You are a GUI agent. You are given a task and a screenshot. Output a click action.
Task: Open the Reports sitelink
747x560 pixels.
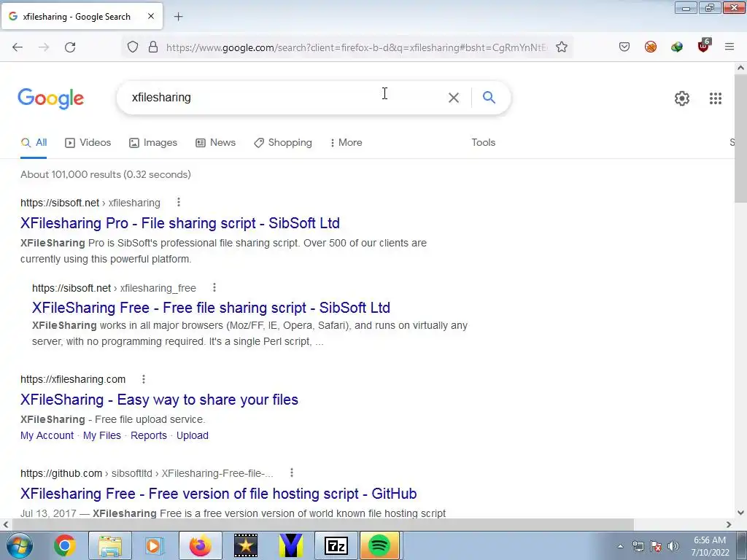(x=149, y=435)
